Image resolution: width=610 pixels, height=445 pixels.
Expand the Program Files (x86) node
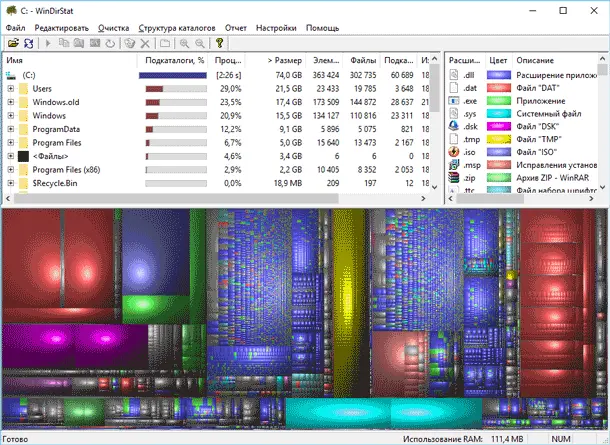11,170
